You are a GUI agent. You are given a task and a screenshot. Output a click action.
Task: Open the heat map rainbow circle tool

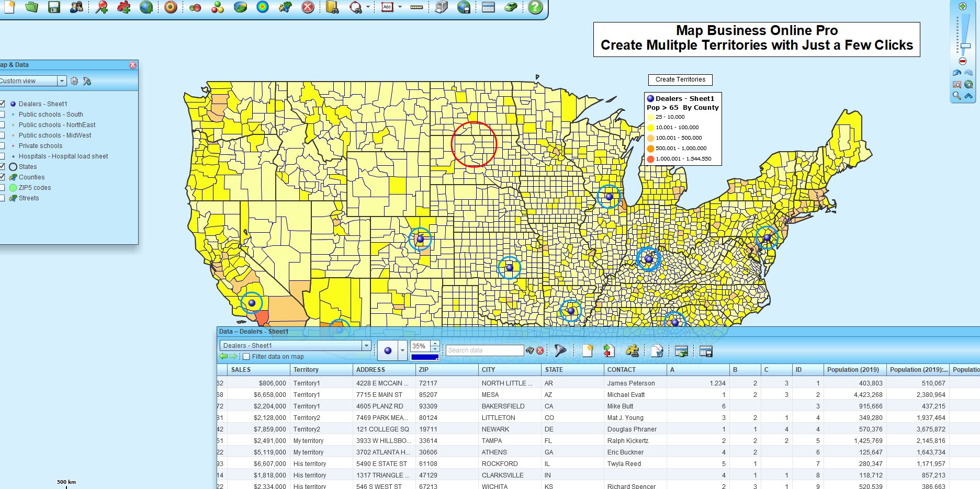coord(263,7)
